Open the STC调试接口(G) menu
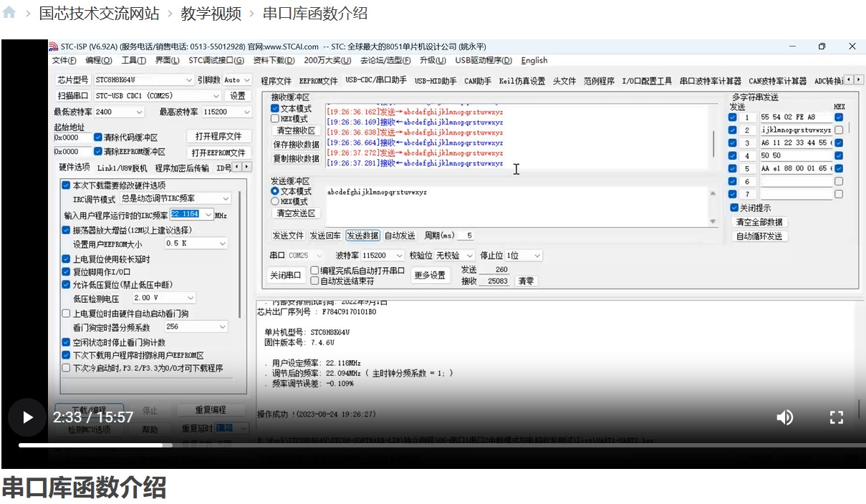 (216, 60)
